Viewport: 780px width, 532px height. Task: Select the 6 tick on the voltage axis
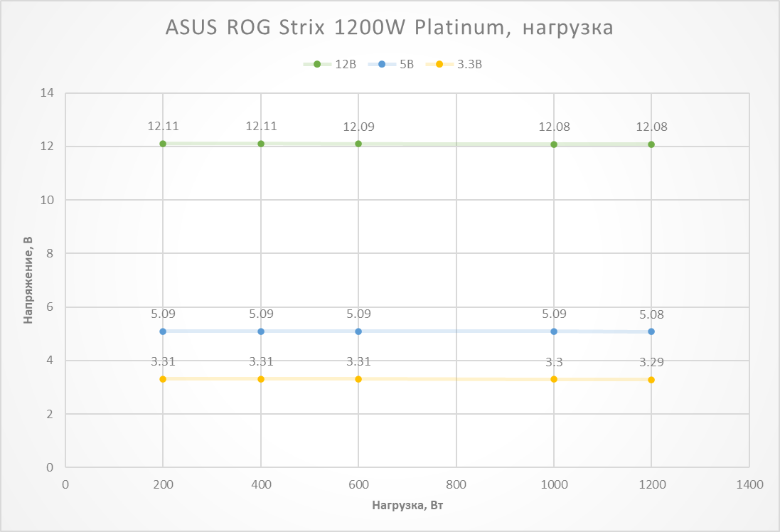coord(50,307)
